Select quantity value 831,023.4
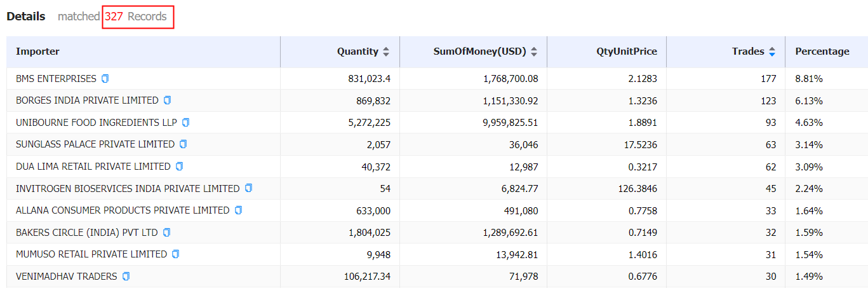This screenshot has width=868, height=288. click(x=370, y=79)
